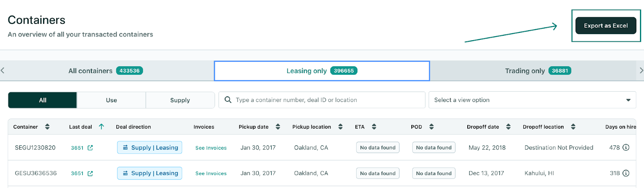Open external link icon for SEGU1230820 deal
This screenshot has width=644, height=188.
click(x=90, y=148)
